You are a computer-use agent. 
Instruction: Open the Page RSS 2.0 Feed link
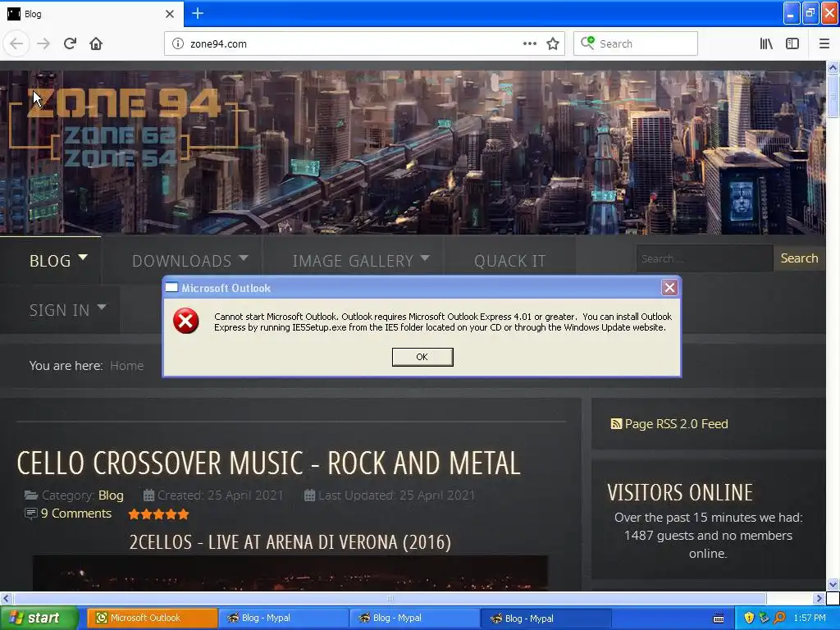pos(676,424)
